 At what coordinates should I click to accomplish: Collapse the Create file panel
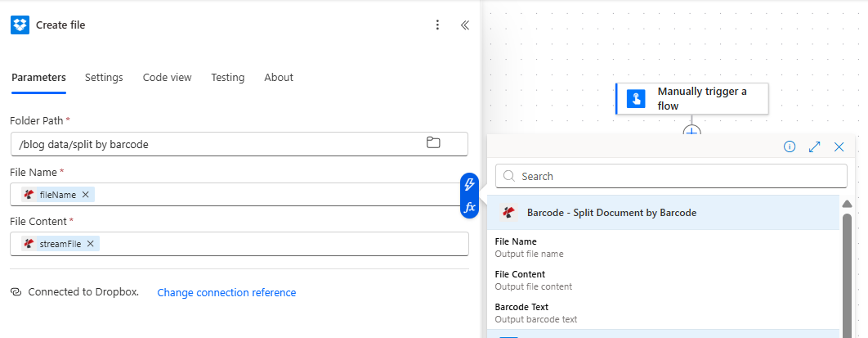click(465, 25)
